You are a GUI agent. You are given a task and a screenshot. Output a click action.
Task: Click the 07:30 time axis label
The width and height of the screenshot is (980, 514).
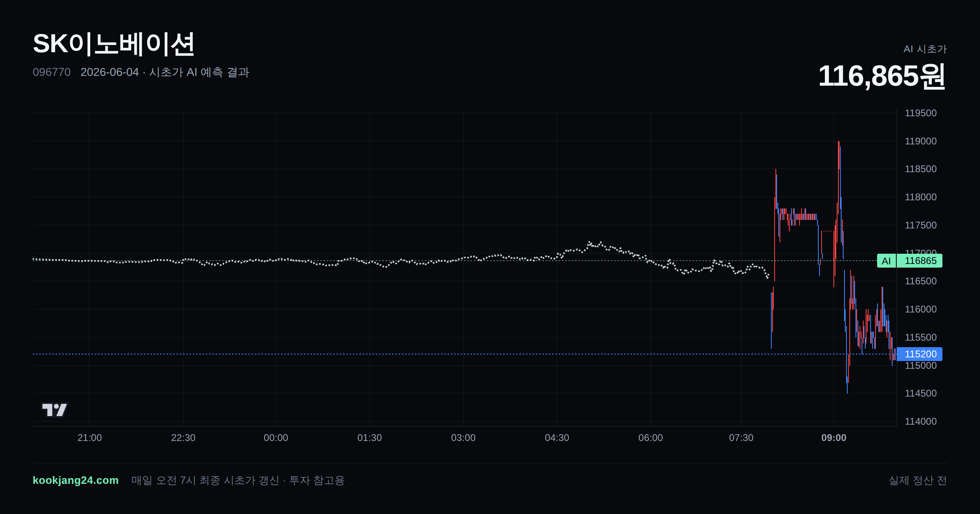(741, 438)
